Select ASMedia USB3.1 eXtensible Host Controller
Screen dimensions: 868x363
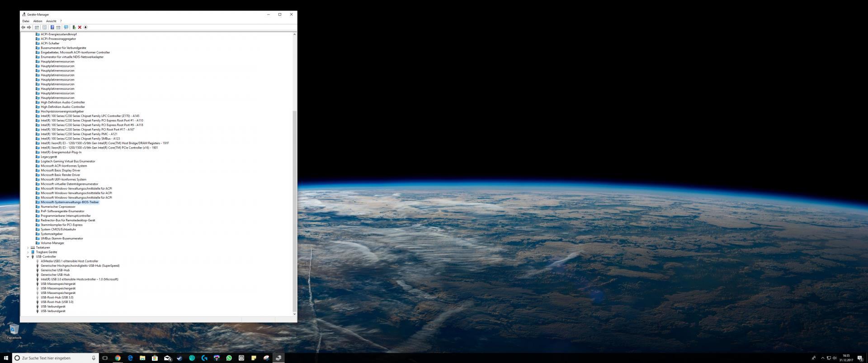pyautogui.click(x=69, y=261)
